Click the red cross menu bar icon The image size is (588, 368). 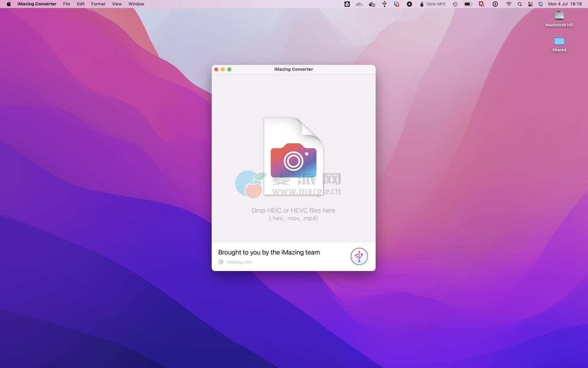click(x=481, y=4)
